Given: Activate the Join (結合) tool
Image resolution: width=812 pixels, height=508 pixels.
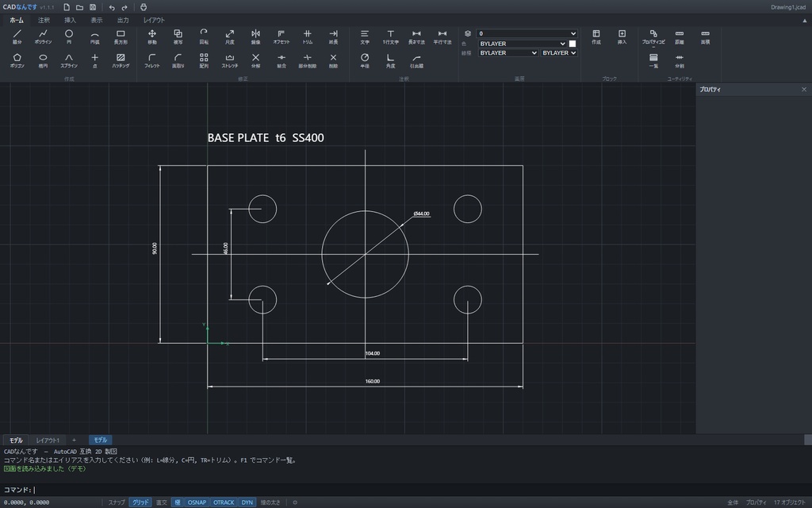Looking at the screenshot, I should point(282,60).
